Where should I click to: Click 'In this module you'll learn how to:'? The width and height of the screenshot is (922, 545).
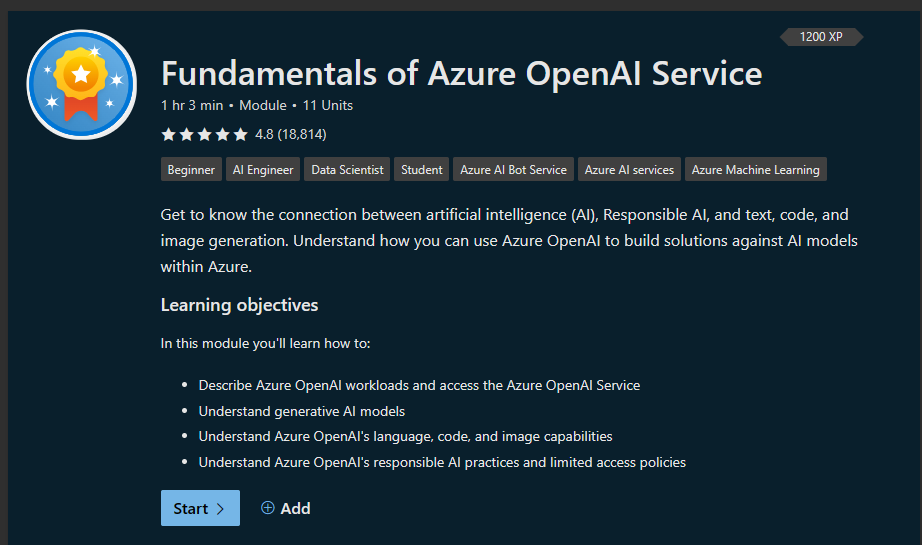coord(265,343)
